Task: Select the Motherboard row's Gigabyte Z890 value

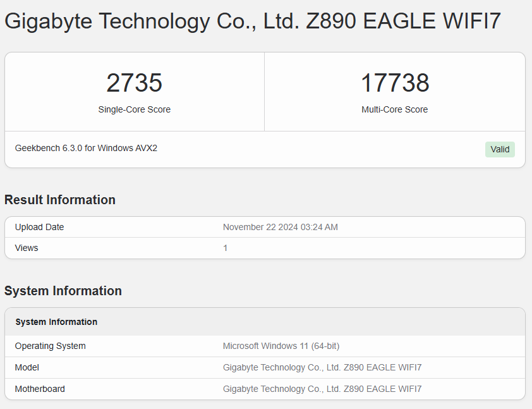Action: point(322,389)
